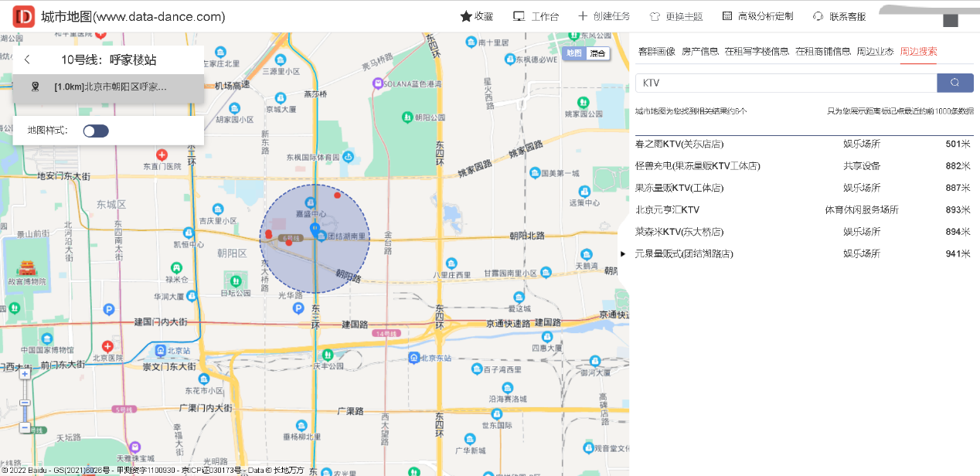Click the blue search magnifier button

[955, 83]
